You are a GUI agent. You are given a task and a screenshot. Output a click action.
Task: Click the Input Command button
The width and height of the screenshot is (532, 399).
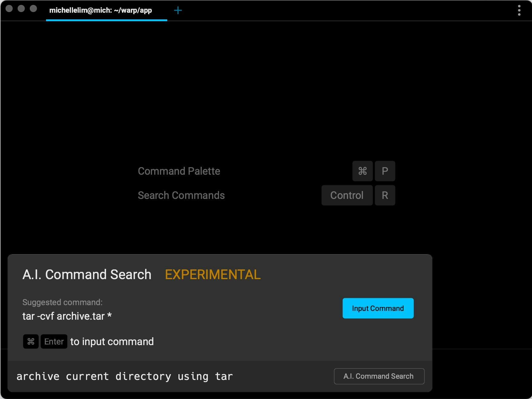click(x=378, y=308)
